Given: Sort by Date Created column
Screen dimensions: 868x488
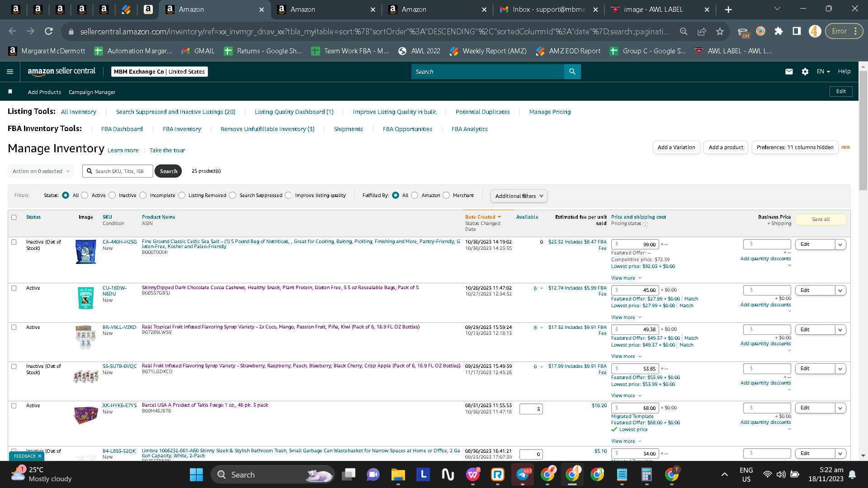Looking at the screenshot, I should 483,217.
